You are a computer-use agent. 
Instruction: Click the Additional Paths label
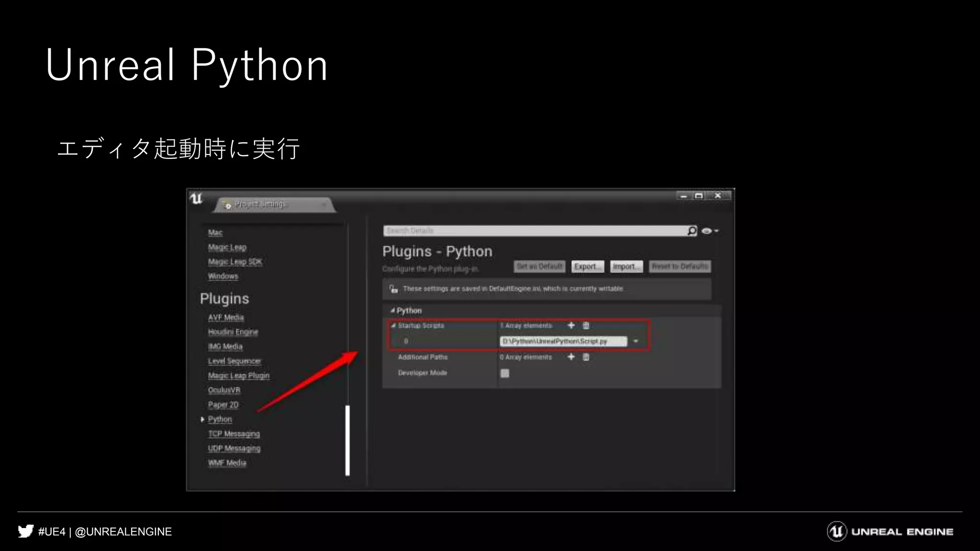pos(423,357)
